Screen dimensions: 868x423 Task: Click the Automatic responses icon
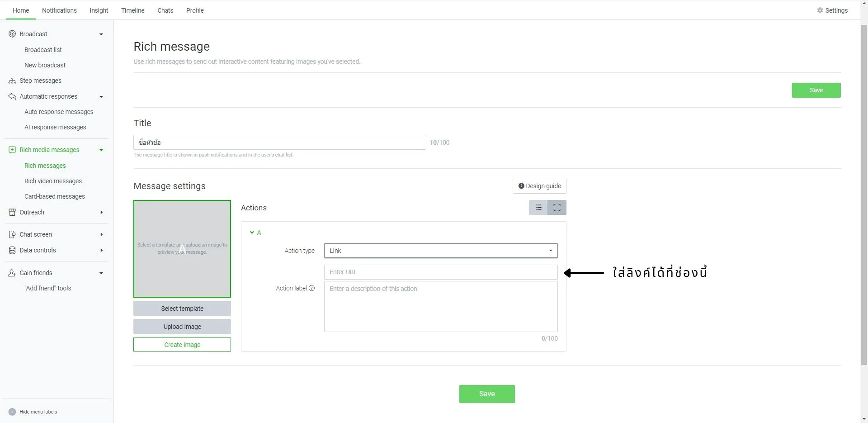(x=12, y=96)
